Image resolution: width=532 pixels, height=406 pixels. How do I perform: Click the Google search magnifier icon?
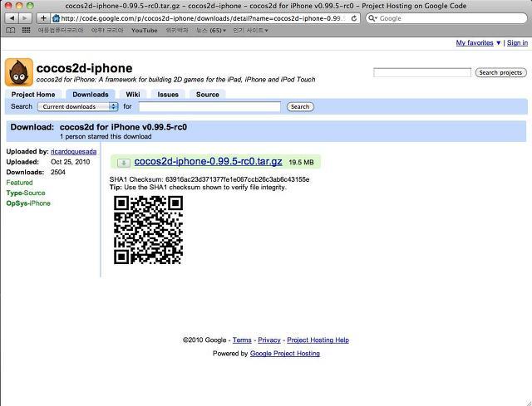[372, 18]
